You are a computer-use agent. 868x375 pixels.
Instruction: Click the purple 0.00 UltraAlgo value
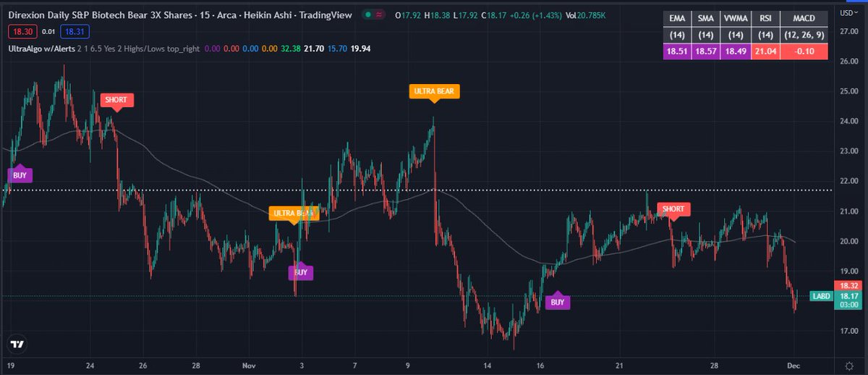213,49
